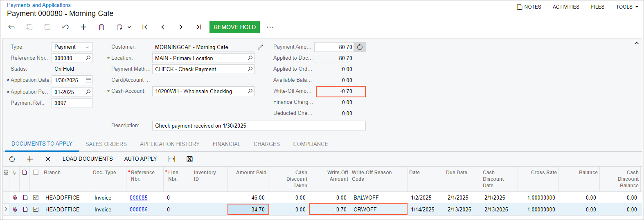Image resolution: width=644 pixels, height=220 pixels.
Task: Expand the Tools menu
Action: tap(627, 7)
